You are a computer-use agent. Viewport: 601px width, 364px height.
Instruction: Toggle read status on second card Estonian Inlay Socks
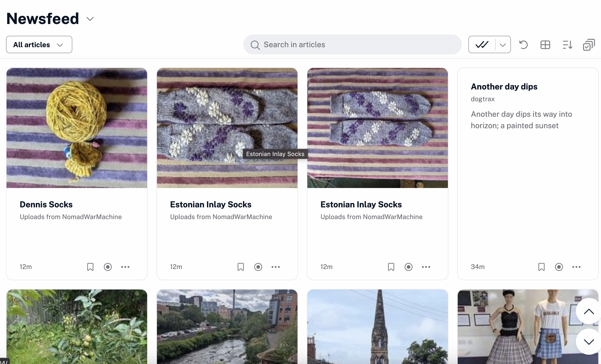click(x=258, y=267)
